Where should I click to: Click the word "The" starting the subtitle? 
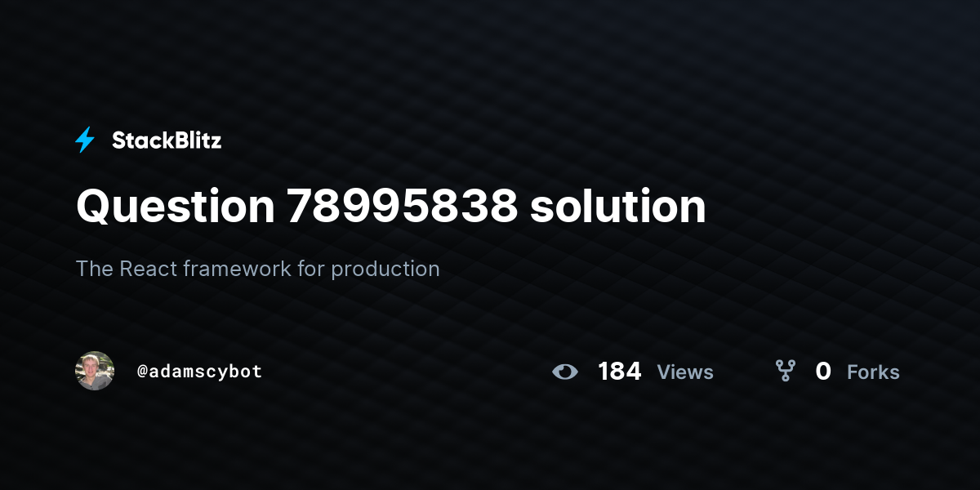tap(94, 269)
